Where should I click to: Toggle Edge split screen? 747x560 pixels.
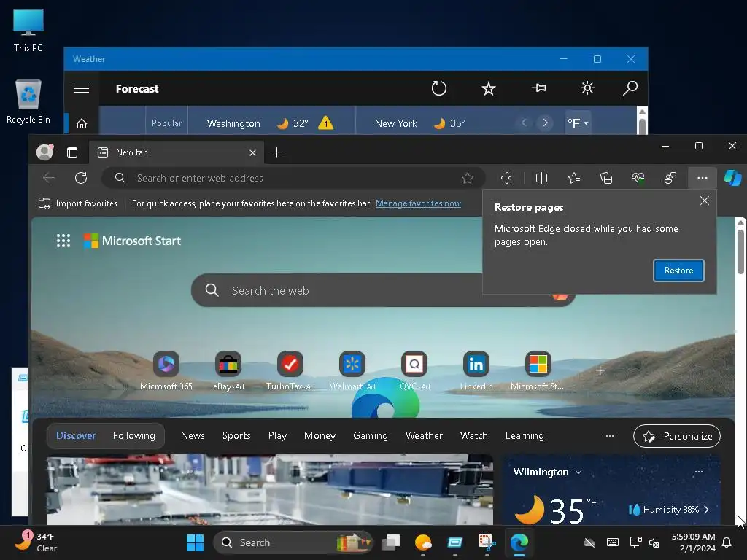(541, 178)
